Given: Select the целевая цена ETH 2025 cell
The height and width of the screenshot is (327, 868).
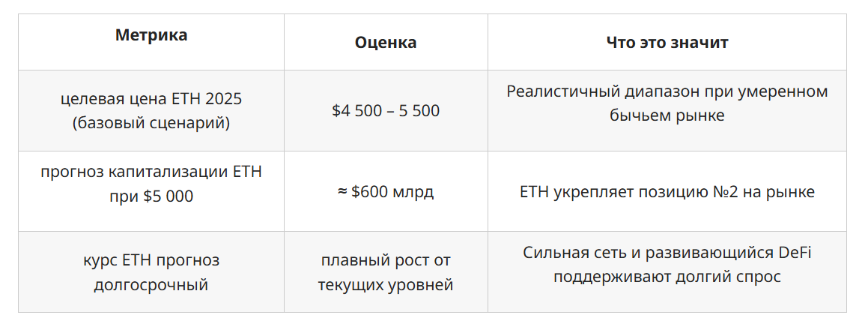Looking at the screenshot, I should pos(151,111).
